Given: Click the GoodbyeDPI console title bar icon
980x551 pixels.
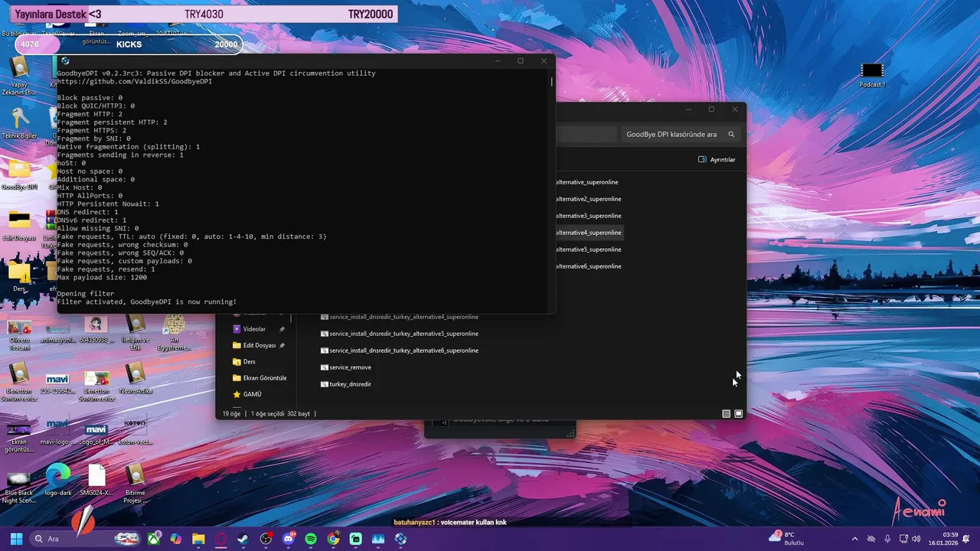Looking at the screenshot, I should click(x=65, y=61).
